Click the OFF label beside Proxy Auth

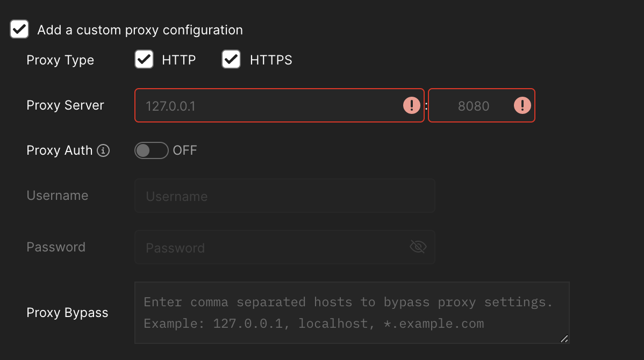point(185,150)
